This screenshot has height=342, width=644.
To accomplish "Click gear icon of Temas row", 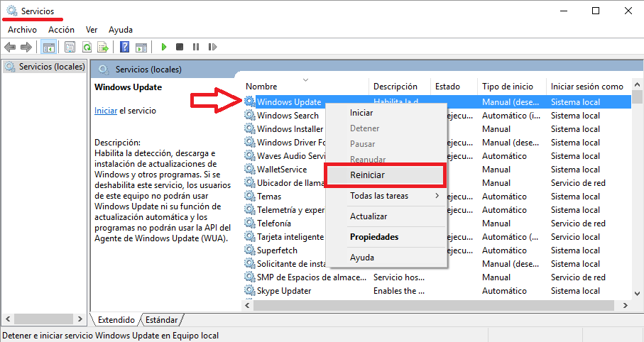I will [250, 196].
